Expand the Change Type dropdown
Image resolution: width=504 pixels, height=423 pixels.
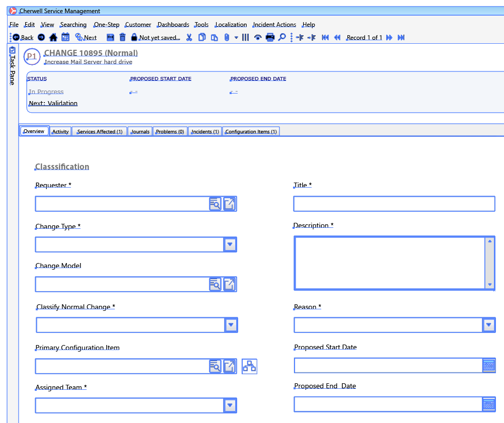click(x=230, y=244)
